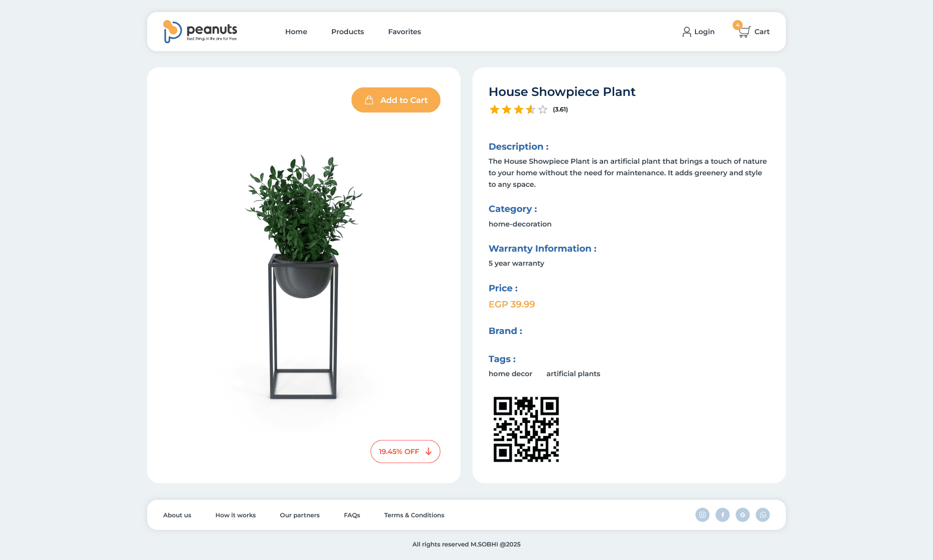Open FAQs footer link

tap(352, 515)
